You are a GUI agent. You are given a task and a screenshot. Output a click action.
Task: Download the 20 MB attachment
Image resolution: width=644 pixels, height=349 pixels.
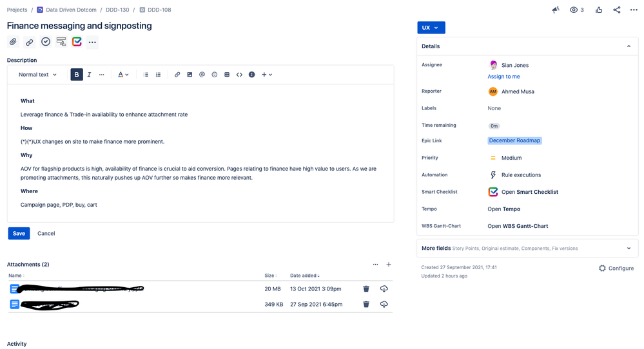point(384,288)
